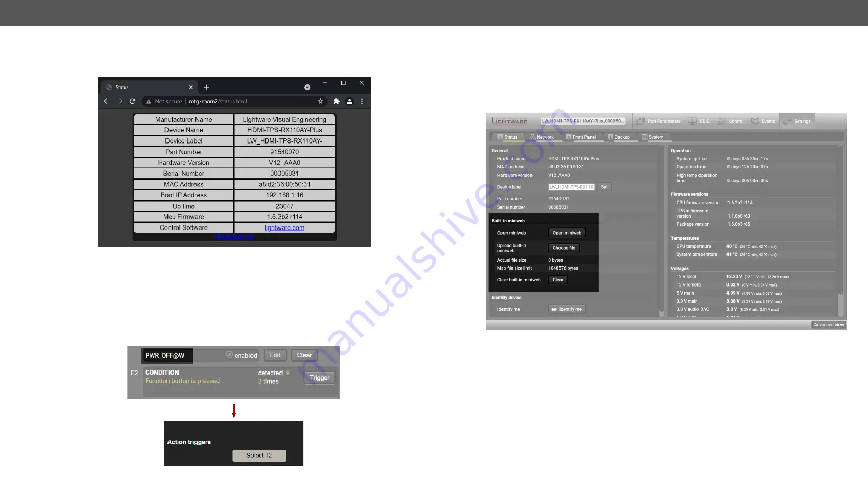Select the CPU firmware version 1.6.2b2 r114

[740, 203]
